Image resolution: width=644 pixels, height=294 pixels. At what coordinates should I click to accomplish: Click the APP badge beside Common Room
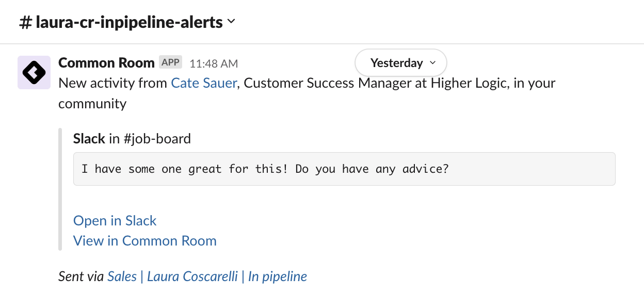[x=170, y=62]
